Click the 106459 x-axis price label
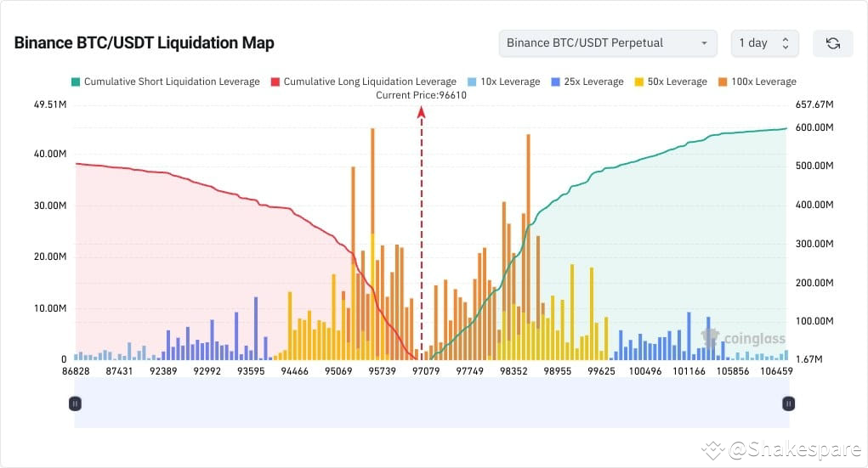Image resolution: width=868 pixels, height=468 pixels. pos(776,371)
